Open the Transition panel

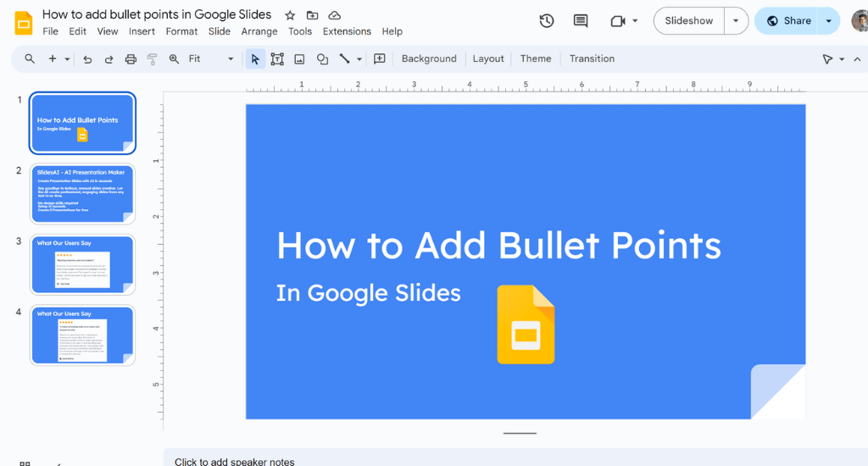coord(592,58)
